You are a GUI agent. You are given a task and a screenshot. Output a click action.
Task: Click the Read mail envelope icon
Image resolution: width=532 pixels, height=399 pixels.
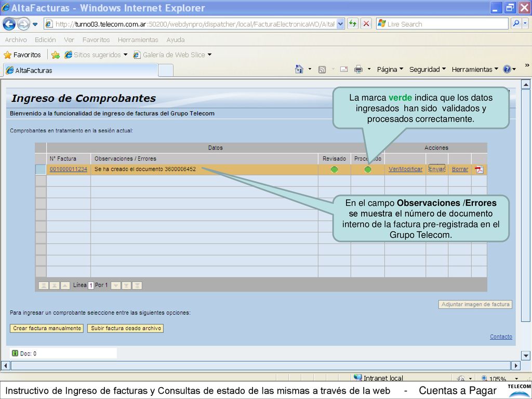pyautogui.click(x=344, y=69)
